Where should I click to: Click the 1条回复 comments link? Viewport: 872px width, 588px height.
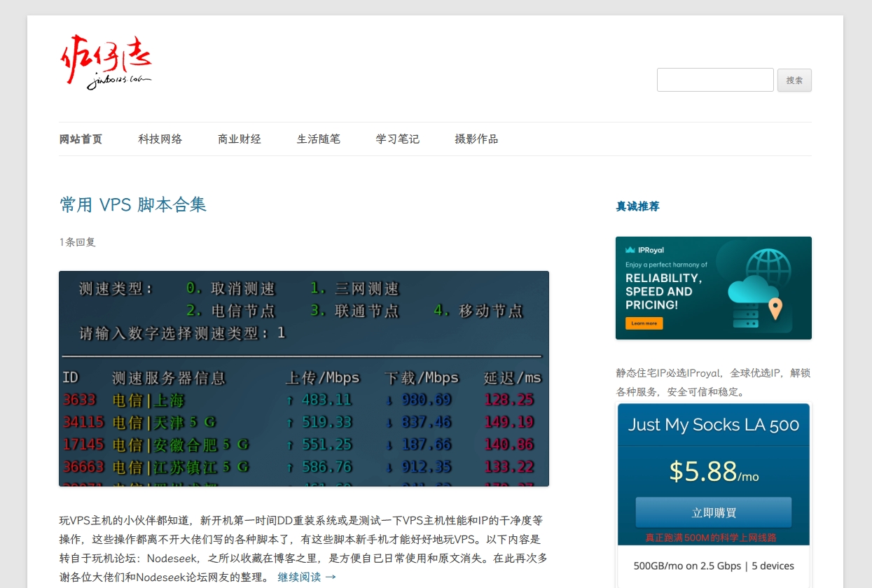(77, 242)
